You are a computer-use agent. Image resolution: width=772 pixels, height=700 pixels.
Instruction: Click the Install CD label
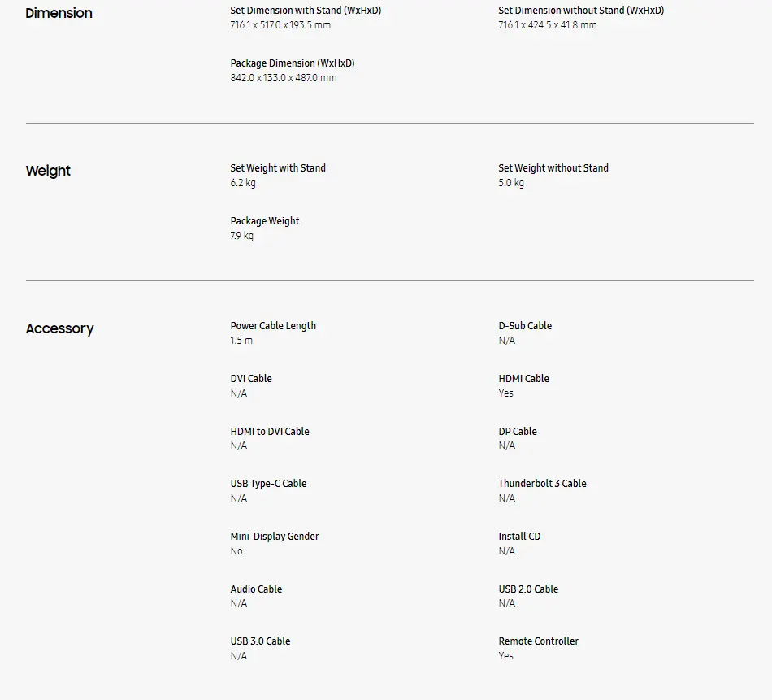[x=518, y=537]
